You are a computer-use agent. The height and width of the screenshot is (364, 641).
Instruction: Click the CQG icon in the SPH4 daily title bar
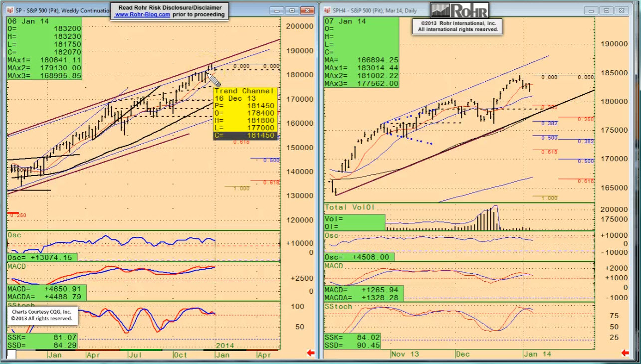click(x=327, y=10)
